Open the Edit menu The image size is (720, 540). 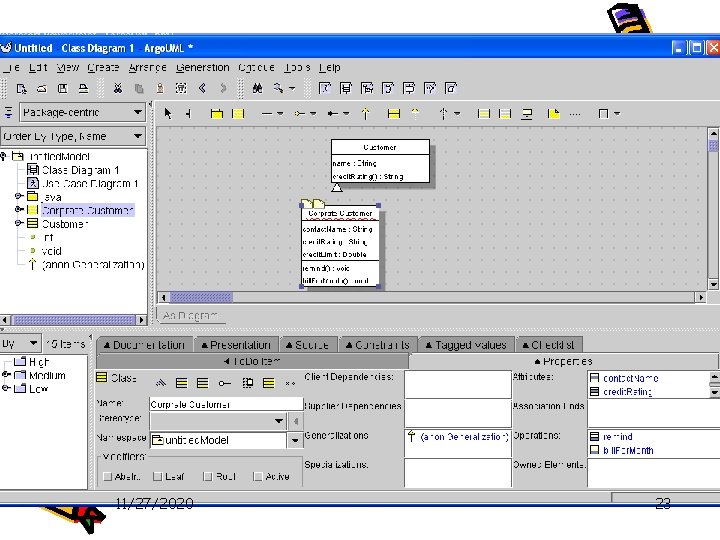[38, 68]
